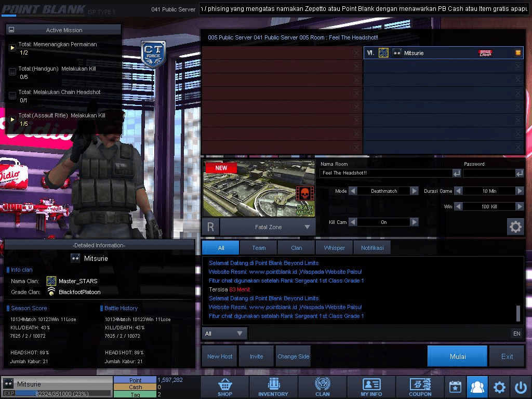Viewport: 532px width, 399px height.
Task: Open the INVENTORY icon
Action: tap(273, 387)
